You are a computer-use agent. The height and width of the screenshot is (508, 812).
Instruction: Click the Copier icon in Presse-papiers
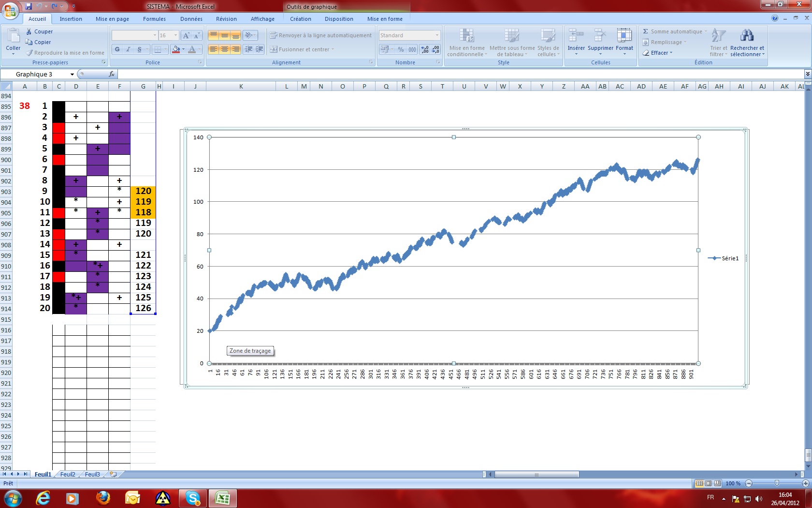pyautogui.click(x=29, y=42)
